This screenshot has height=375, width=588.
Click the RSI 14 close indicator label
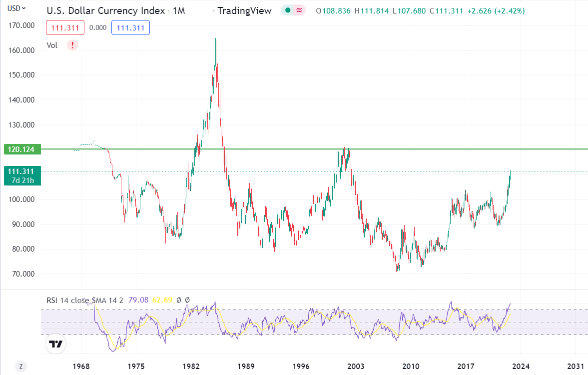(68, 300)
